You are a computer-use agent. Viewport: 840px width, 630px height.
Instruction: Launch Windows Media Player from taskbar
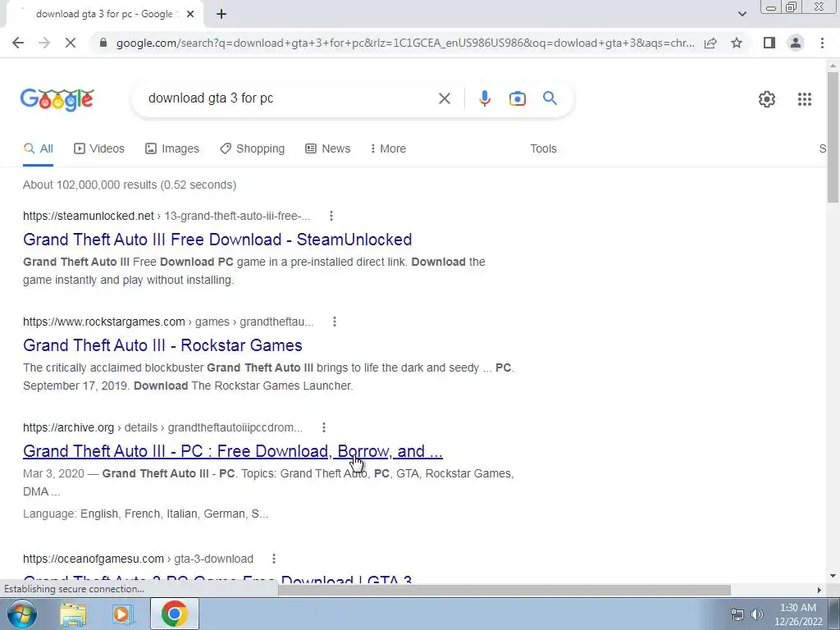pos(123,614)
